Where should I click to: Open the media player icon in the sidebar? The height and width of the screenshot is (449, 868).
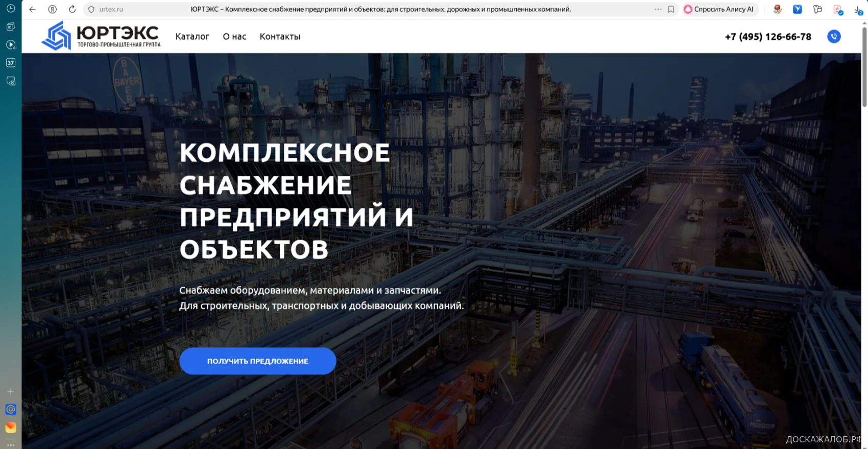[10, 45]
